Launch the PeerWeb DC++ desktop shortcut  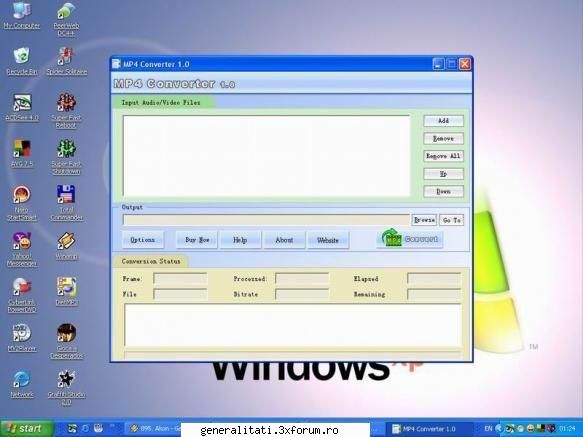66,19
